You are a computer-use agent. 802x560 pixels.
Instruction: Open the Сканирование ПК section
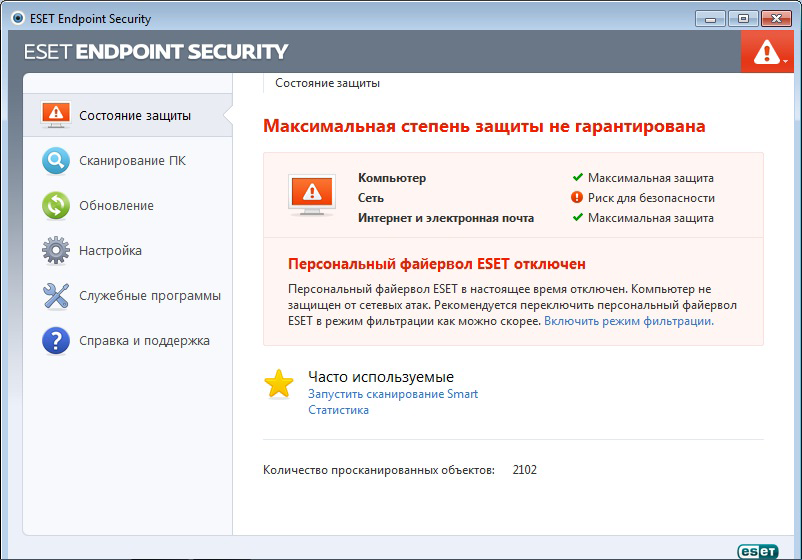(x=132, y=160)
